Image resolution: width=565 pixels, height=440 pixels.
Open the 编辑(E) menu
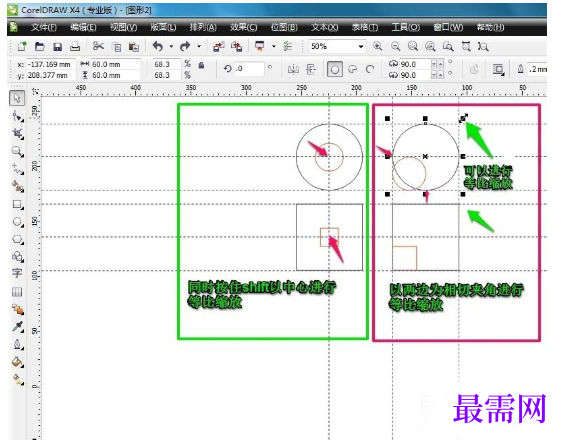(83, 27)
